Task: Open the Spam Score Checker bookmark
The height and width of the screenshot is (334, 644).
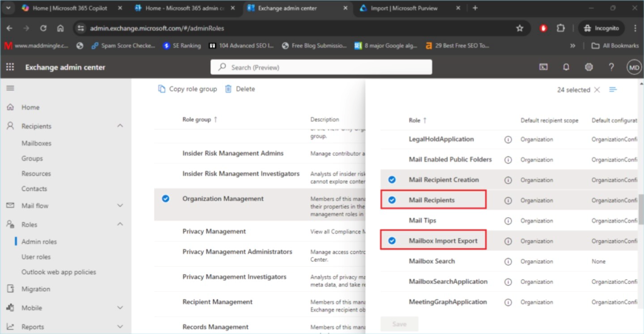Action: [124, 46]
